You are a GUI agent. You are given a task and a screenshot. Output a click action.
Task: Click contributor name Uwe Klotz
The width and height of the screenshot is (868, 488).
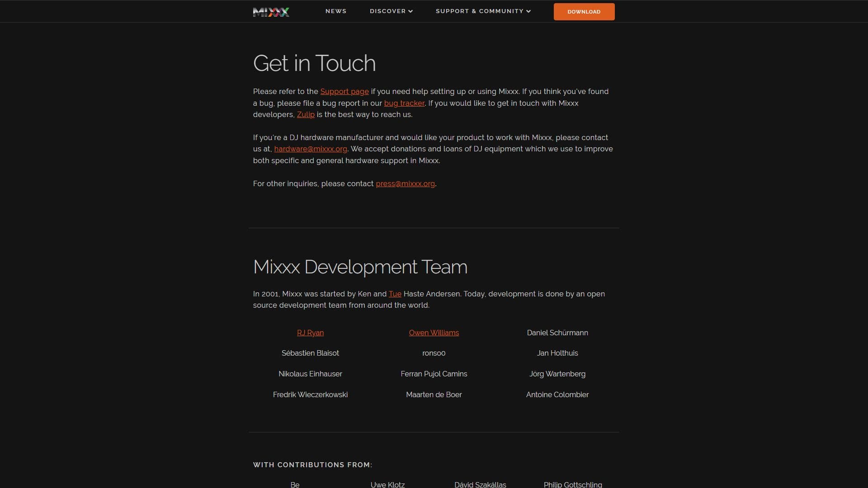tap(387, 484)
